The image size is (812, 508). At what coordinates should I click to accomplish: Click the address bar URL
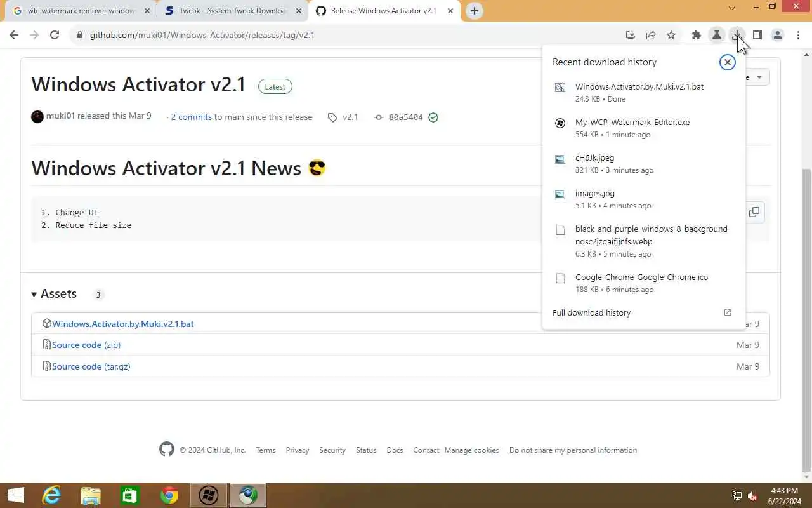pos(202,35)
